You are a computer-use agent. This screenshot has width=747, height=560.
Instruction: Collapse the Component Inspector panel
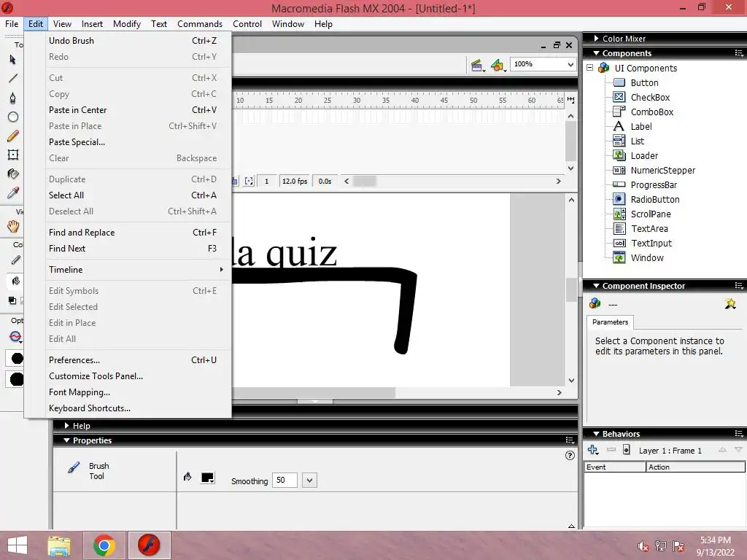(596, 286)
